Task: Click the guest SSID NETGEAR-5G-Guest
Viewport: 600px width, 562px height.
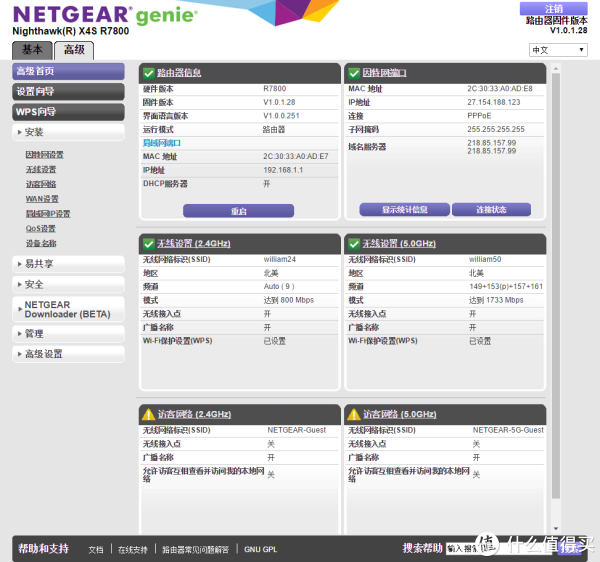Action: 508,430
